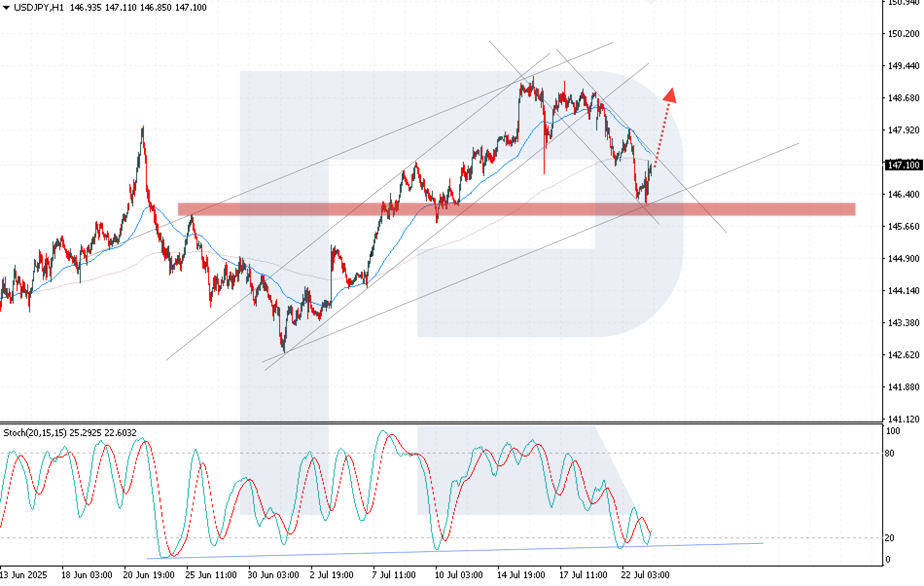Click the stochastic 20 level label
Screen dimensions: 924x586
[889, 538]
